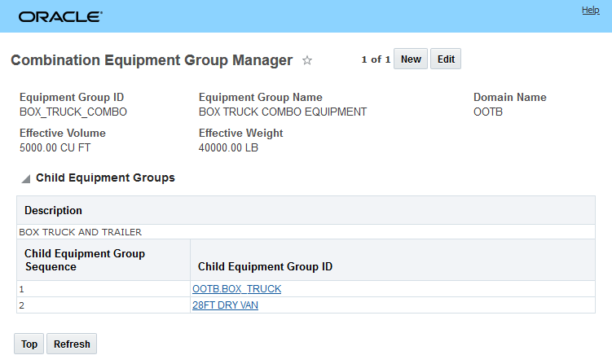Click the Child Equipment Group ID header
Viewport: 612px width, 364px height.
point(265,266)
